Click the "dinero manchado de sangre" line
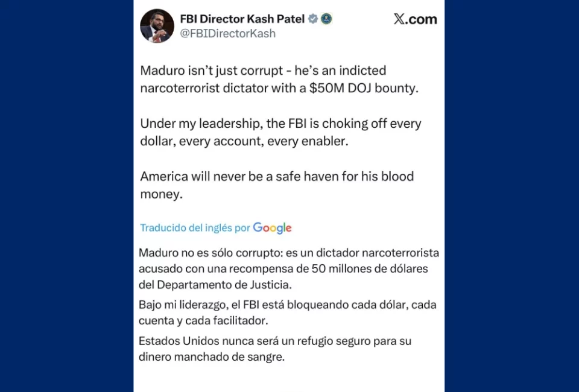Screen dimensions: 579x392 pos(211,356)
